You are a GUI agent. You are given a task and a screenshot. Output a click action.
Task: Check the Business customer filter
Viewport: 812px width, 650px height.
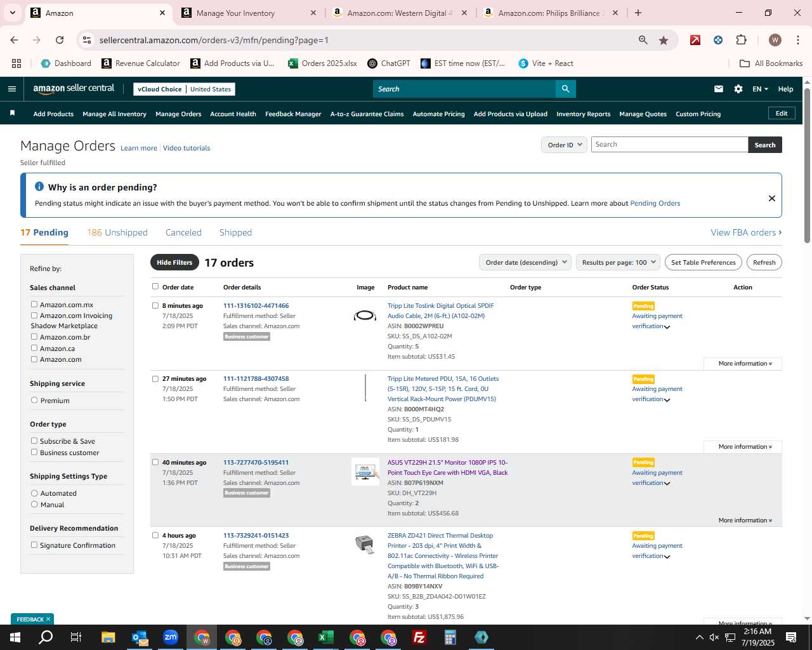(34, 453)
